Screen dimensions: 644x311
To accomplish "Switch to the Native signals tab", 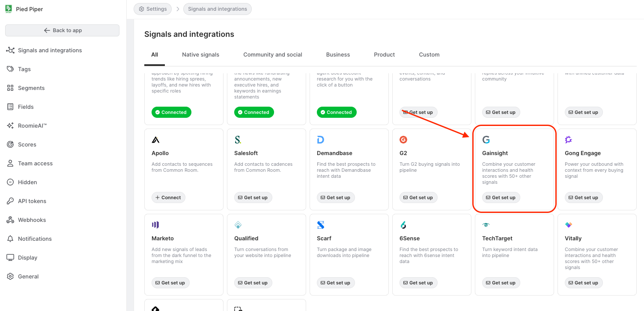I will pyautogui.click(x=201, y=55).
